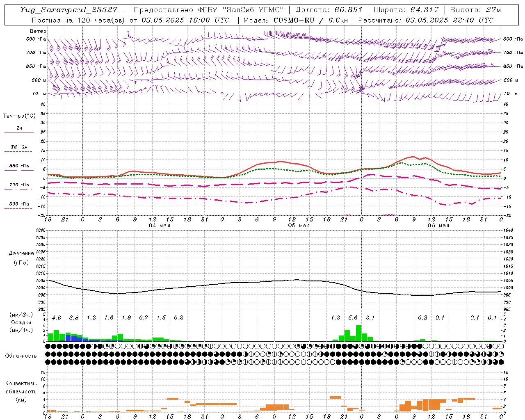Click the (мм/3ч.) precipitation unit label
Image resolution: width=525 pixels, height=420 pixels.
point(21,315)
